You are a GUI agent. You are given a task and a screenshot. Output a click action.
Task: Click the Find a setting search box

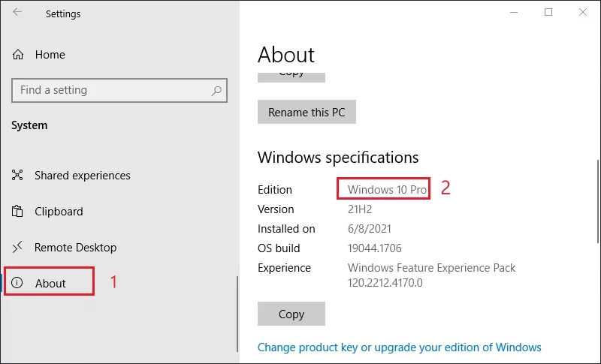point(119,90)
